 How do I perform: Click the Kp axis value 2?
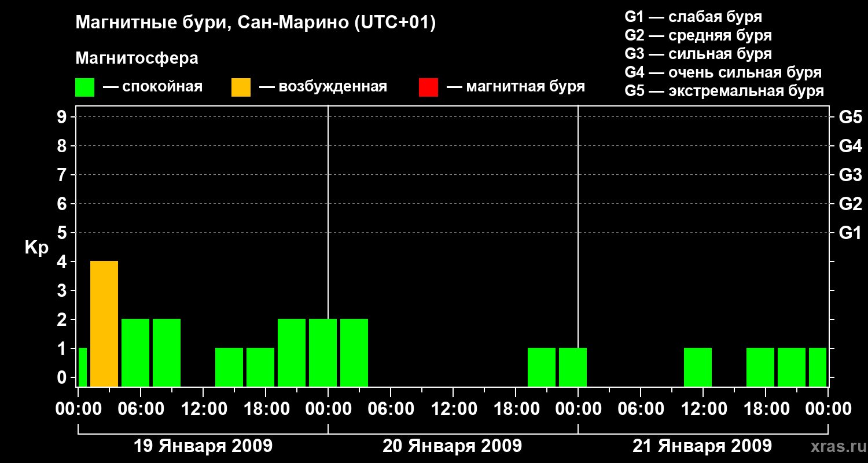pos(63,319)
